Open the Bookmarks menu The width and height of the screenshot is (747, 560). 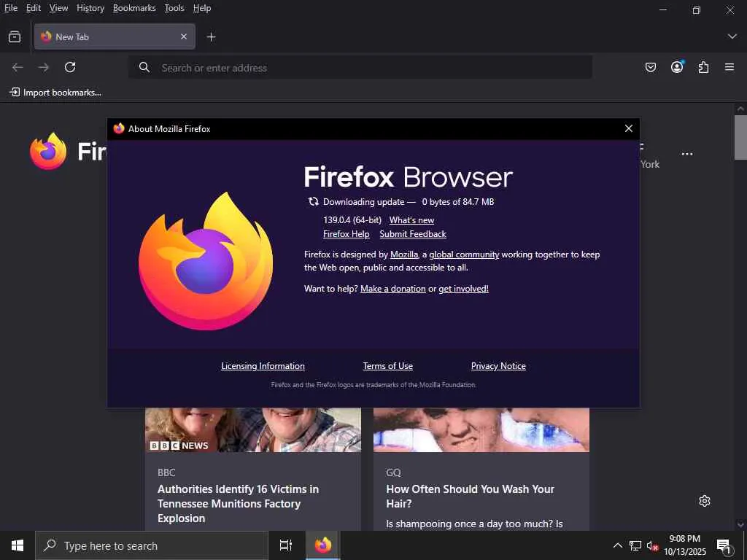point(134,8)
